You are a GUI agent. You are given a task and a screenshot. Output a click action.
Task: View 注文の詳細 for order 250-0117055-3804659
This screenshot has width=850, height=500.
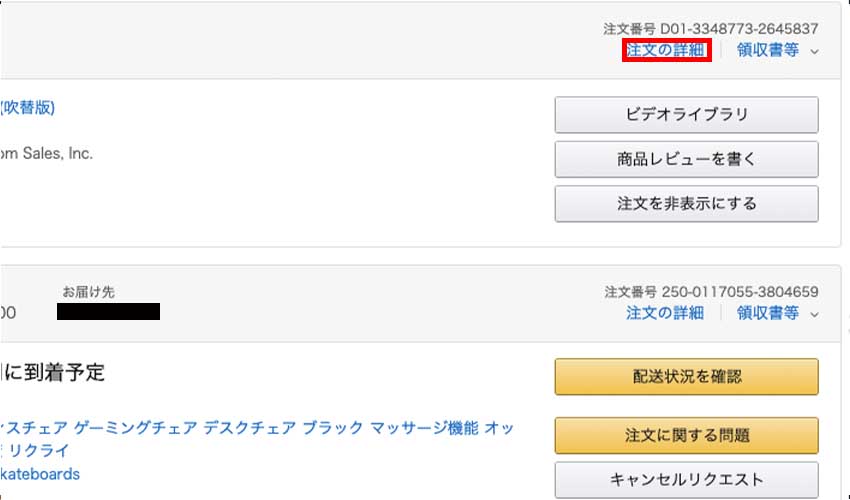click(665, 313)
